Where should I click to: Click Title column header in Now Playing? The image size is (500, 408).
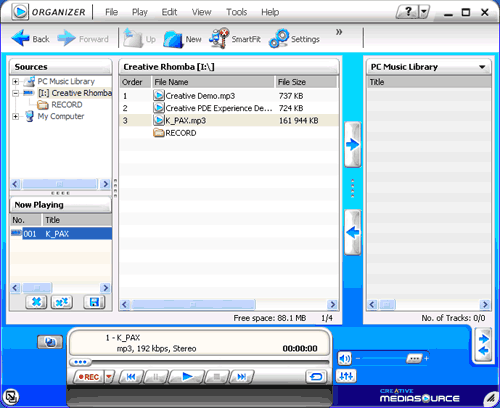coord(77,220)
